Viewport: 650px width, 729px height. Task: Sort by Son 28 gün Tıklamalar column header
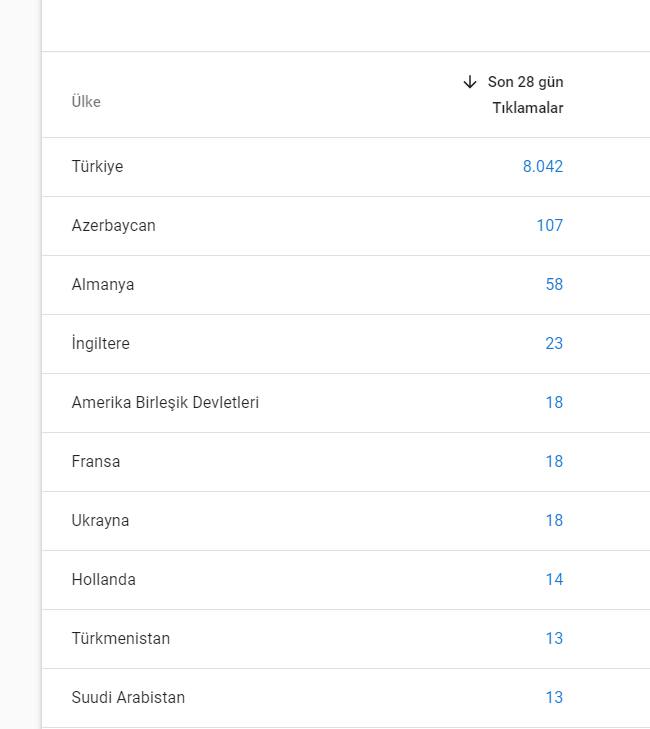tap(513, 95)
